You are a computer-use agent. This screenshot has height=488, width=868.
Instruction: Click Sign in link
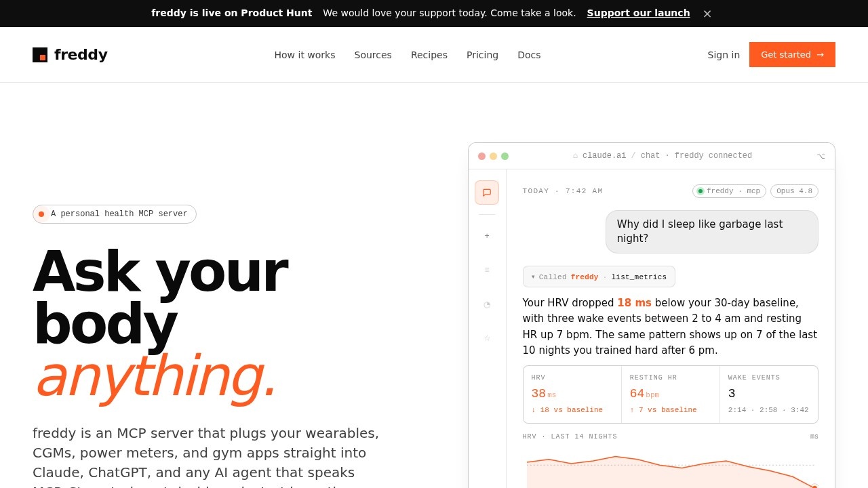point(724,55)
